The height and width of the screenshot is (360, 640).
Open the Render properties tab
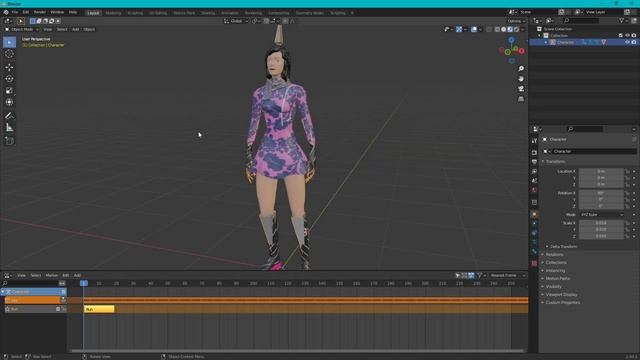click(534, 152)
